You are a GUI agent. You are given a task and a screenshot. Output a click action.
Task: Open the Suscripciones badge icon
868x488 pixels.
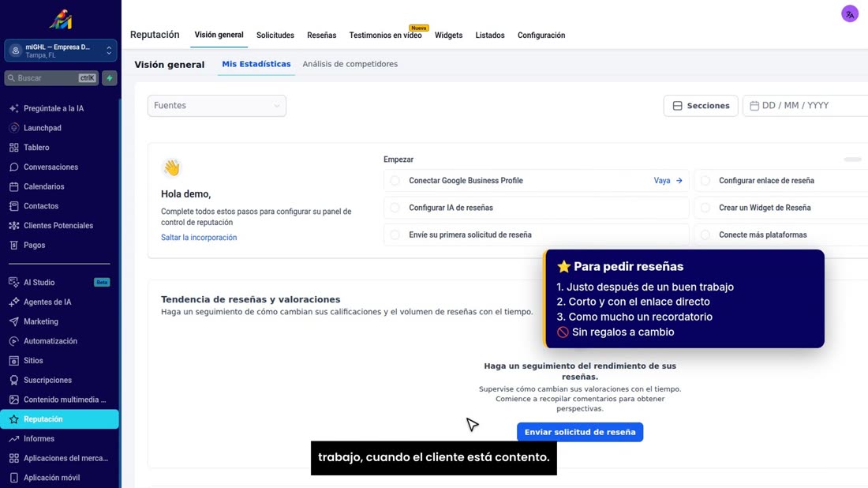14,380
